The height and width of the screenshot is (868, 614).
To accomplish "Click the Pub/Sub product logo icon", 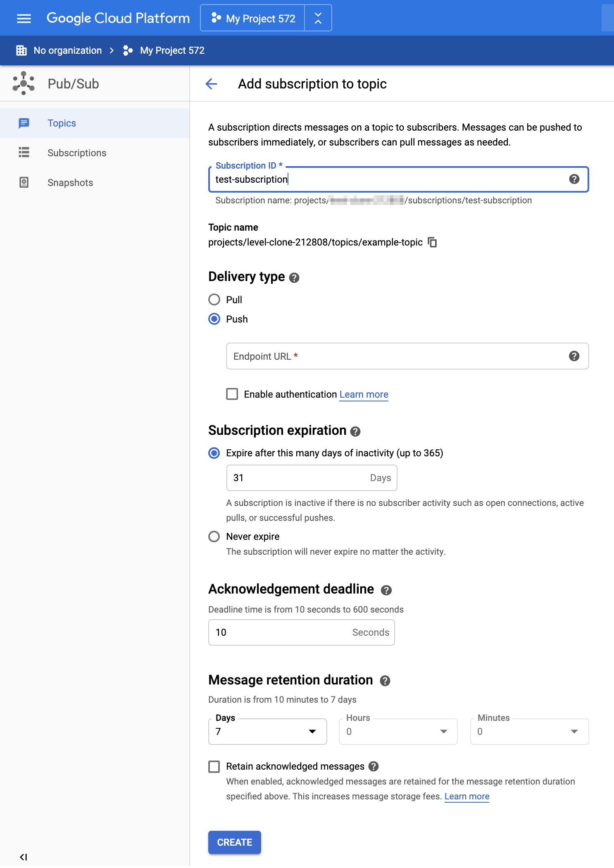I will 24,83.
